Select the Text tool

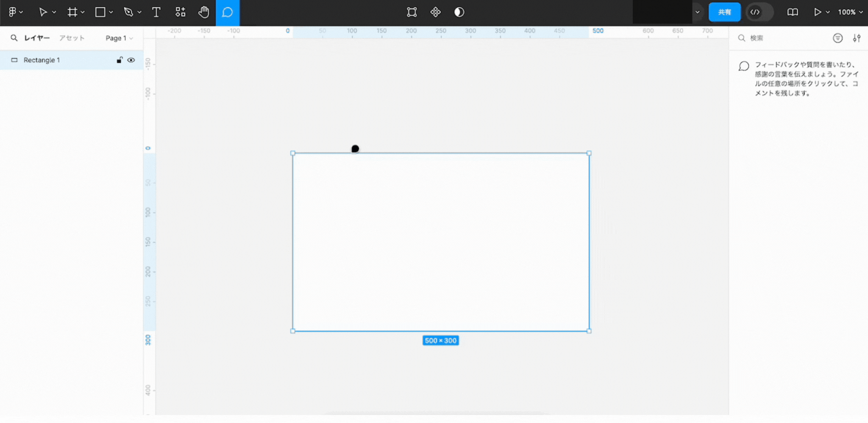click(156, 12)
